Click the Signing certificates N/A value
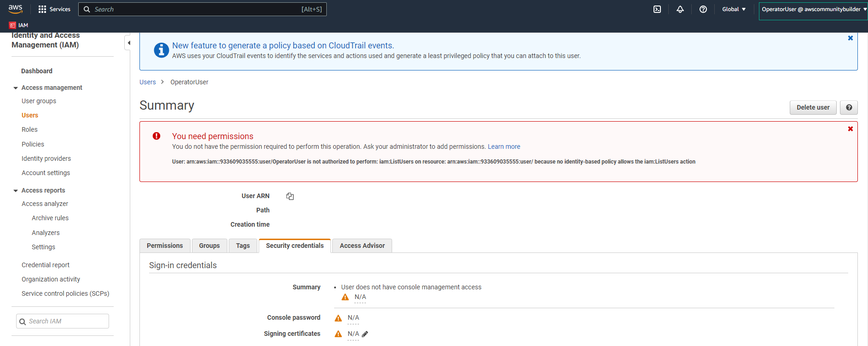This screenshot has height=346, width=868. pyautogui.click(x=353, y=334)
